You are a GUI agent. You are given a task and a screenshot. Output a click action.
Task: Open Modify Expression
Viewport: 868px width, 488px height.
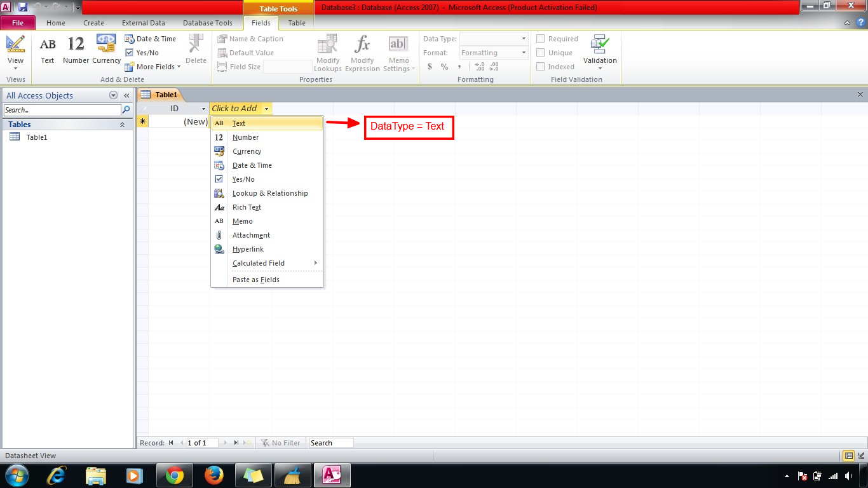pos(362,51)
